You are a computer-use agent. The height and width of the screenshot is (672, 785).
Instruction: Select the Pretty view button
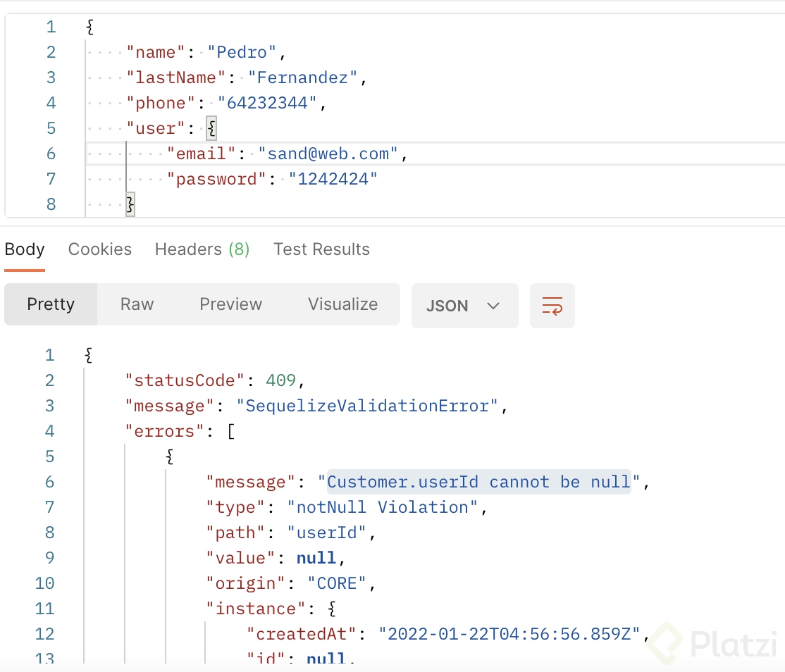click(x=51, y=304)
